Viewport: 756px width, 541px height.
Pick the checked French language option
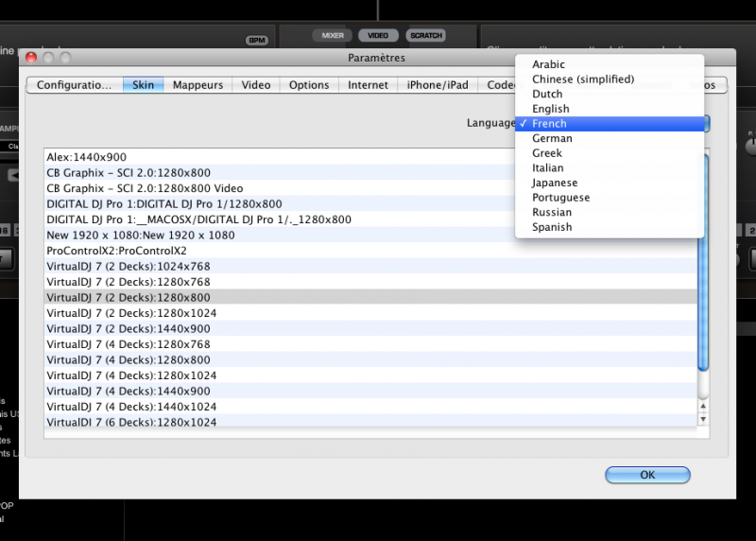pyautogui.click(x=549, y=124)
